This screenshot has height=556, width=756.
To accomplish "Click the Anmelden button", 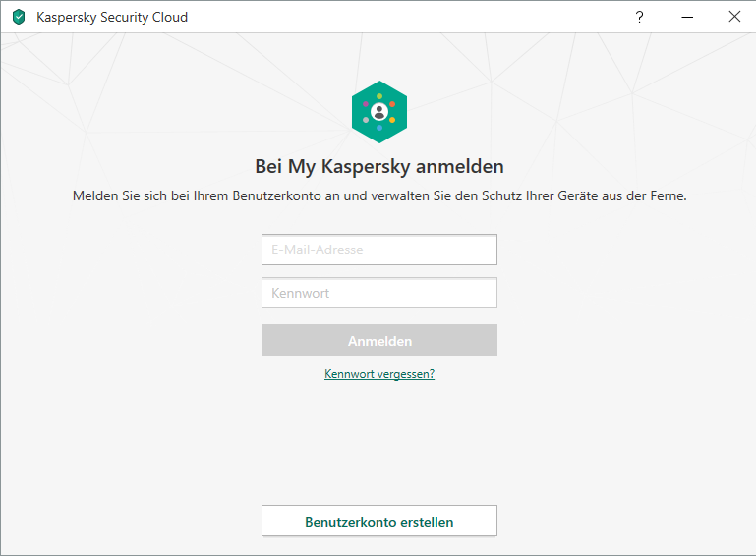I will point(379,340).
